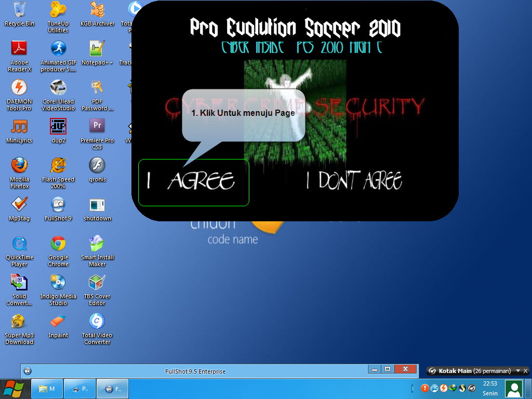
Task: Close the Kotak Main gadget
Action: pyautogui.click(x=525, y=371)
